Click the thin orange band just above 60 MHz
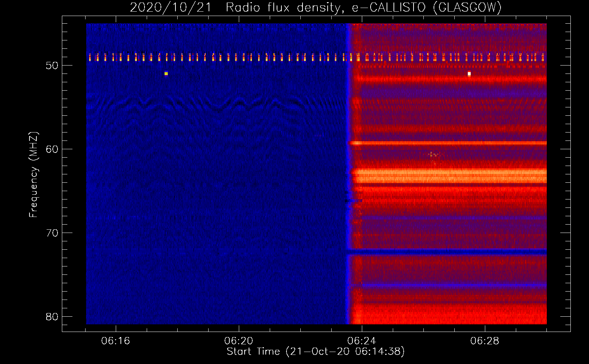 448,143
